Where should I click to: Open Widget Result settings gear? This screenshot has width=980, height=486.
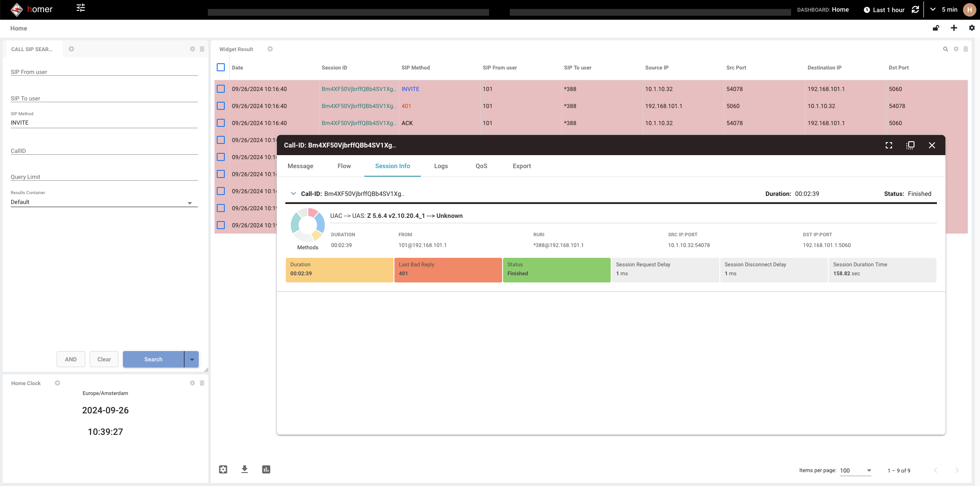click(956, 49)
